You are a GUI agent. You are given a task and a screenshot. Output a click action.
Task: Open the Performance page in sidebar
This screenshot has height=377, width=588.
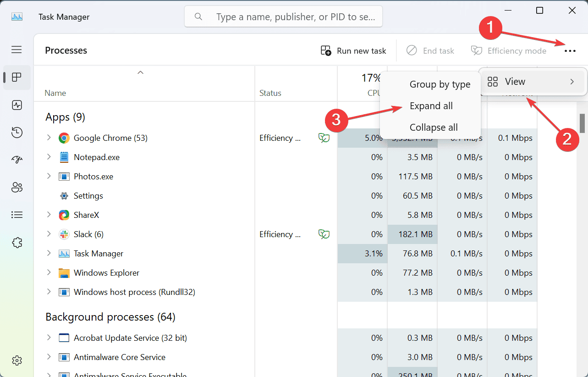pos(17,105)
